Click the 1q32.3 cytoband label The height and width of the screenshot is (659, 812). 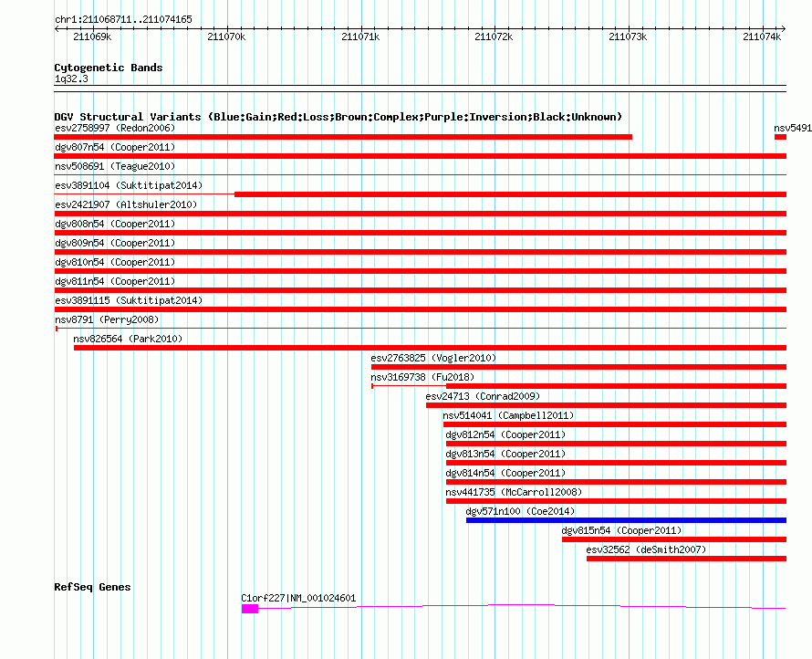pos(71,78)
